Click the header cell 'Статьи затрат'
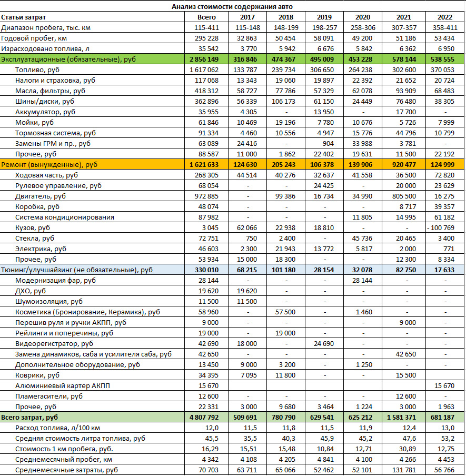 click(x=23, y=17)
